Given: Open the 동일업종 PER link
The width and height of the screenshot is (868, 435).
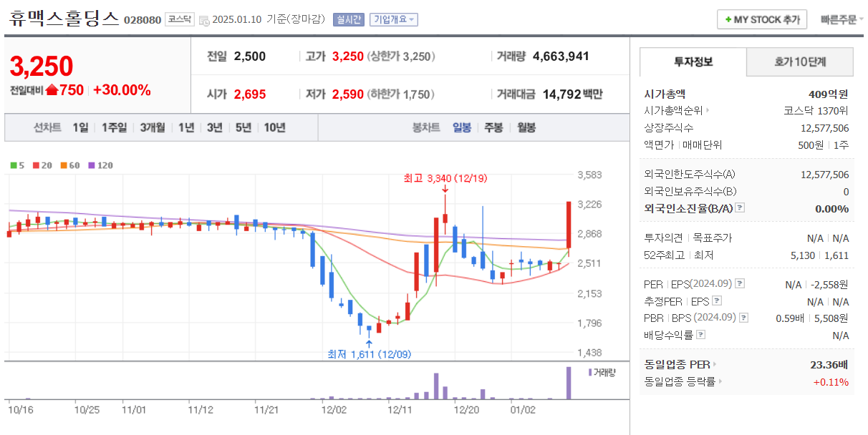Looking at the screenshot, I should 680,364.
